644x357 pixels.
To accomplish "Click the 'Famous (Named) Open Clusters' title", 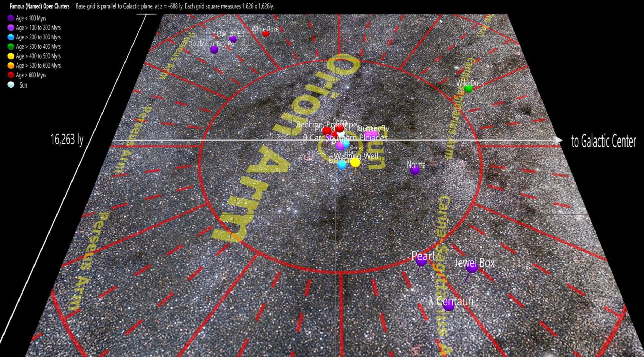I will 40,6.
